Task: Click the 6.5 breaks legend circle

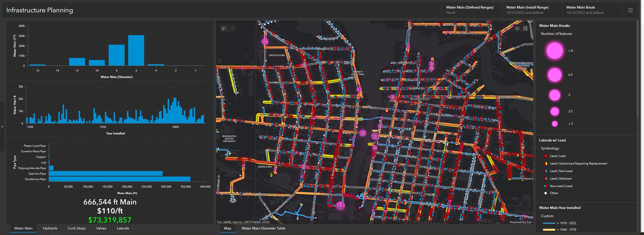Action: click(555, 75)
